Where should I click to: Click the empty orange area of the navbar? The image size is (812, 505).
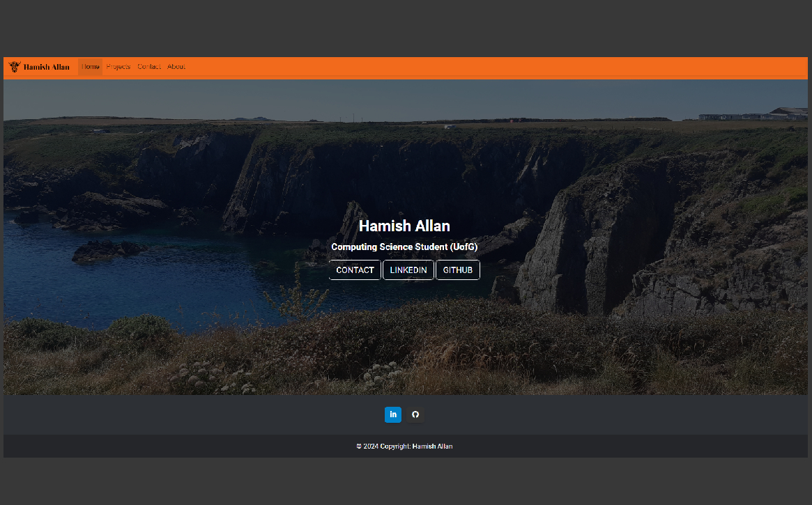488,67
